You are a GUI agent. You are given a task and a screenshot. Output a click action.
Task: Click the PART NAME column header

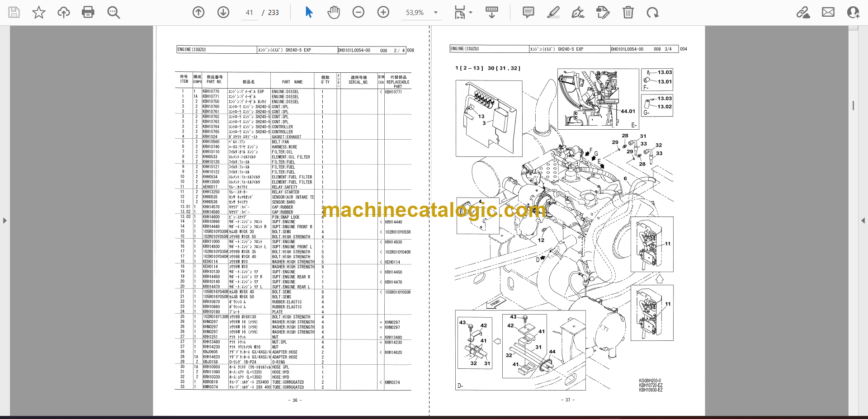[x=292, y=82]
